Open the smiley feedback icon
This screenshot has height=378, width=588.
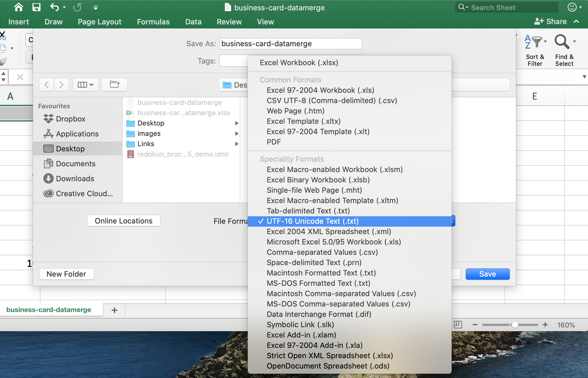tap(572, 7)
